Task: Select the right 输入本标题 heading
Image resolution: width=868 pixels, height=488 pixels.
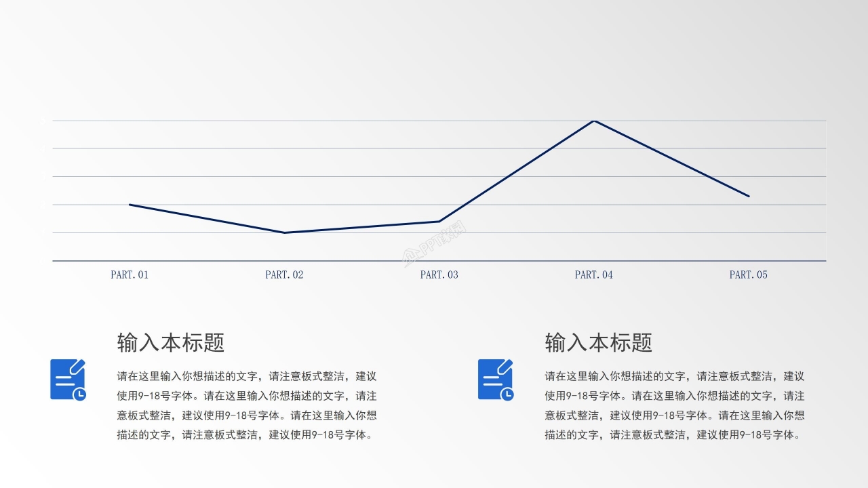Action: 598,343
